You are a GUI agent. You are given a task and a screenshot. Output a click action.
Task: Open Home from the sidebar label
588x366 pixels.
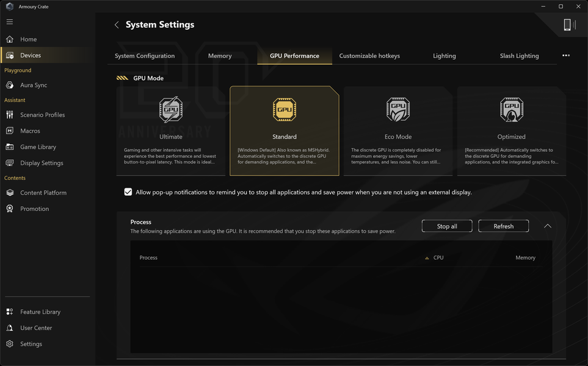click(x=29, y=39)
